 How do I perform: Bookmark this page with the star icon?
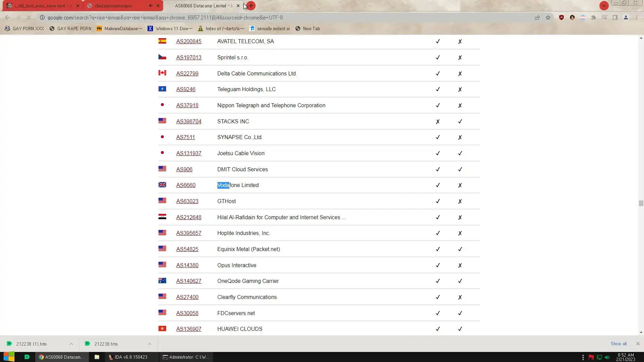coord(548,17)
